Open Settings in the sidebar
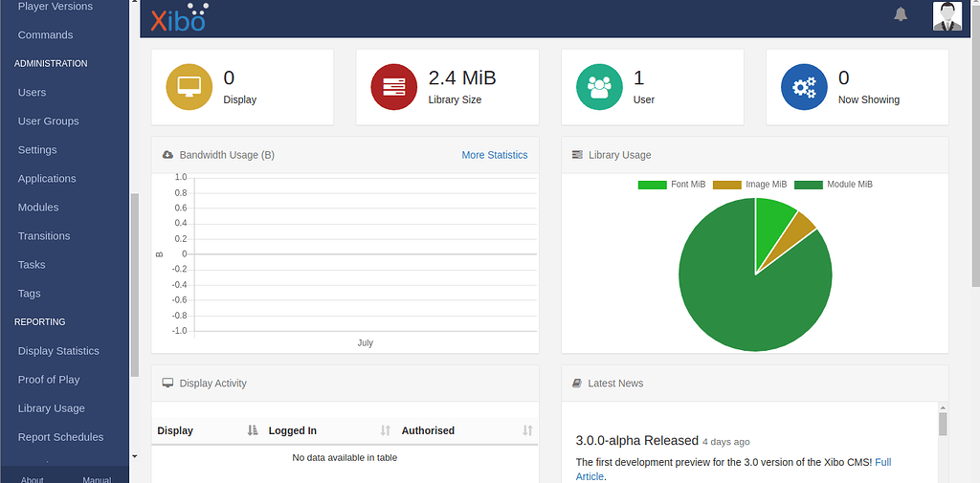This screenshot has height=483, width=980. coord(37,150)
